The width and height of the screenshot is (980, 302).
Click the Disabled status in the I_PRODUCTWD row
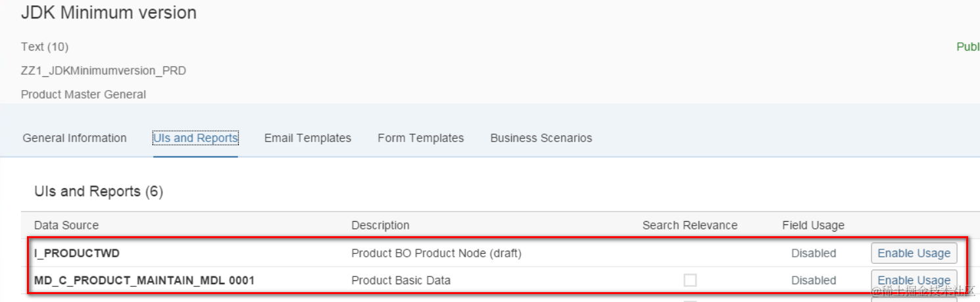click(x=814, y=253)
